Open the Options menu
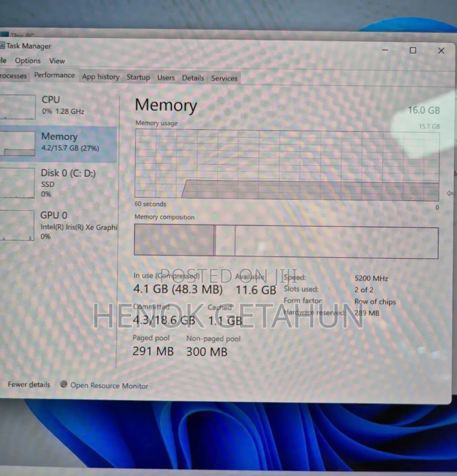This screenshot has height=476, width=457. point(28,61)
